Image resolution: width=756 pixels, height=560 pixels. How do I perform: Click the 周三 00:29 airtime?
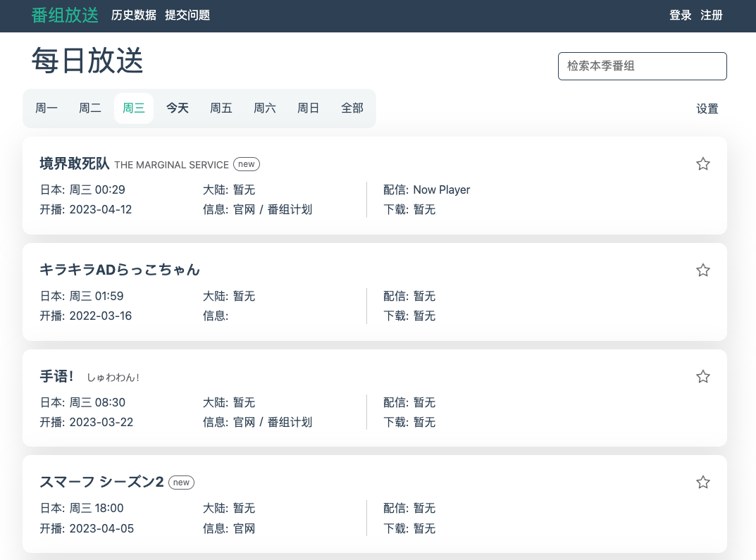tap(97, 190)
